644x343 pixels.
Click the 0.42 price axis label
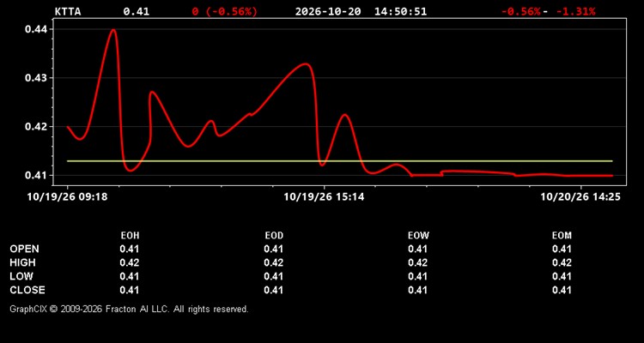point(36,126)
